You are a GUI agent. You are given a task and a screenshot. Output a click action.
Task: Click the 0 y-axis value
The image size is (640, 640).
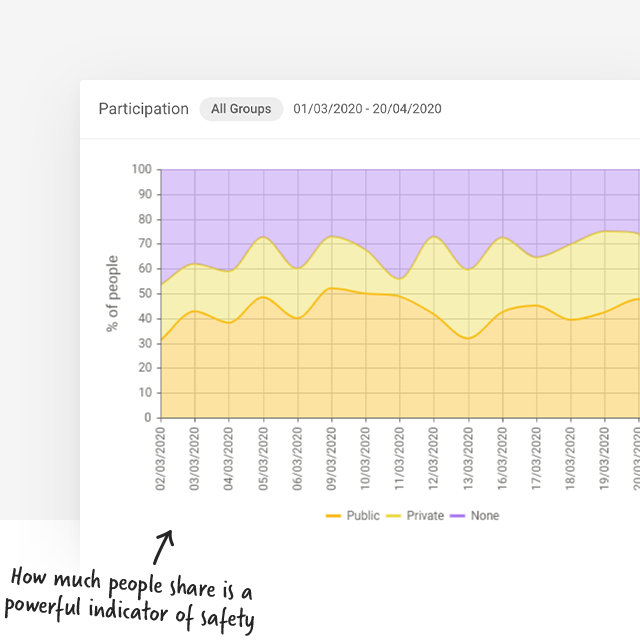pyautogui.click(x=148, y=418)
